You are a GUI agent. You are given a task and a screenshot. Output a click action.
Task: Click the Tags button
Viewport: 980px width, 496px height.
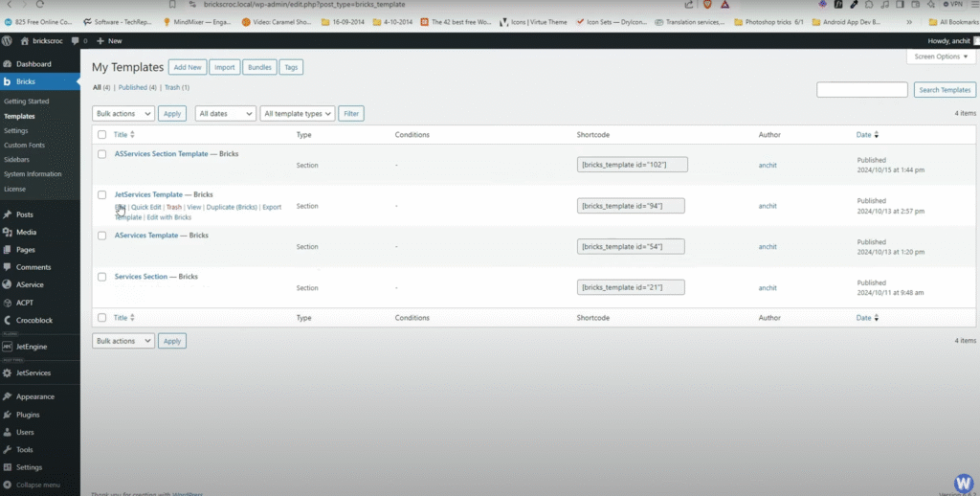coord(291,67)
